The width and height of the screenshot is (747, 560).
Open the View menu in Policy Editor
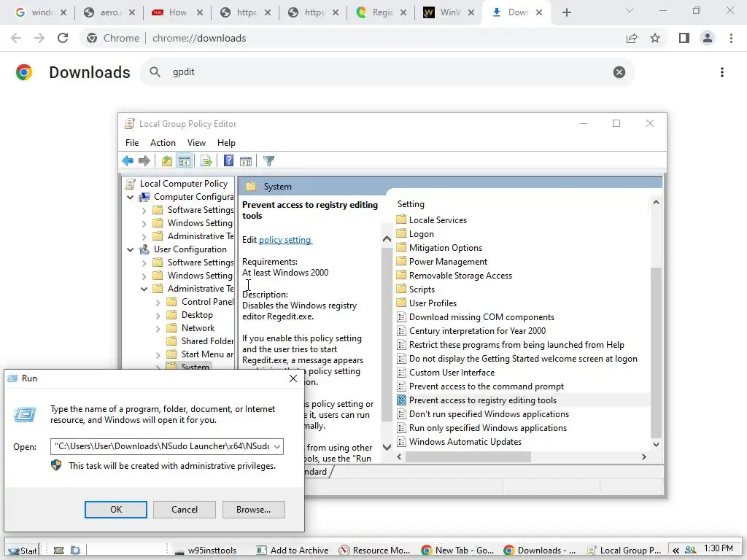196,143
